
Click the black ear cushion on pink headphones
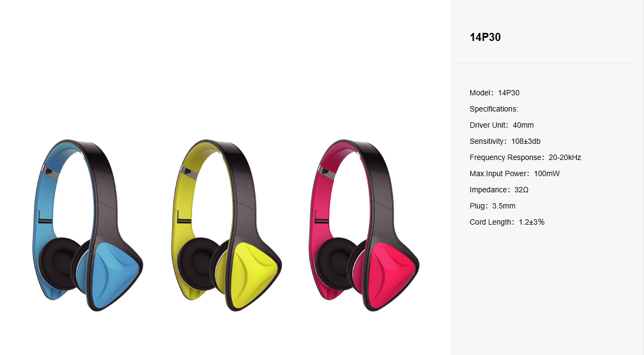click(x=335, y=263)
